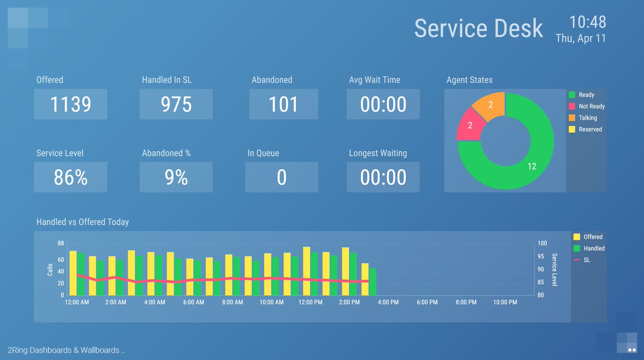Viewport: 644px width, 360px height.
Task: Click the Longest Waiting label
Action: [x=378, y=153]
